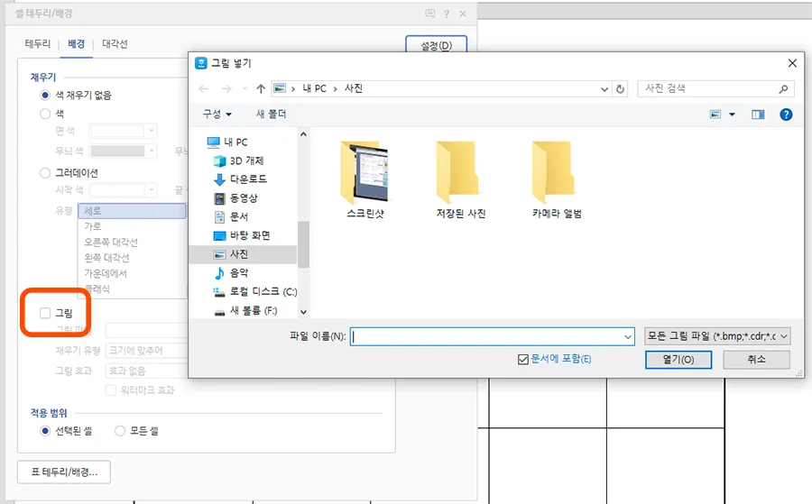Click 내 PC in the address path

click(314, 88)
